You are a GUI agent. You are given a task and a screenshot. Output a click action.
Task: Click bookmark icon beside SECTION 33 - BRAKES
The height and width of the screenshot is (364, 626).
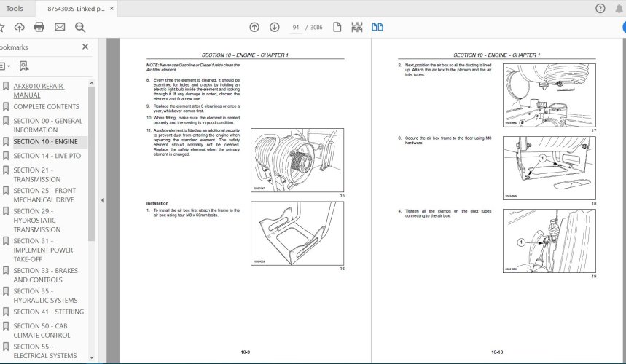pyautogui.click(x=6, y=270)
